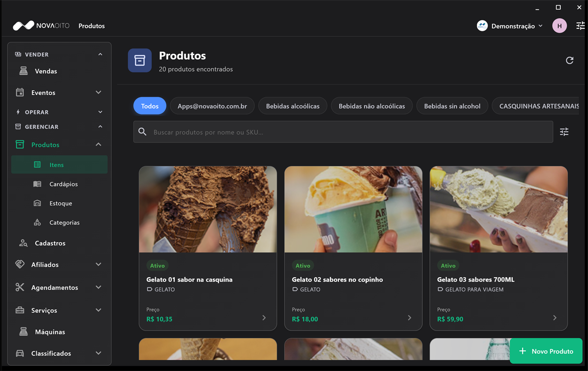Screen dimensions: 588x371
Task: Click the Cadastros person icon
Action: [x=23, y=243]
